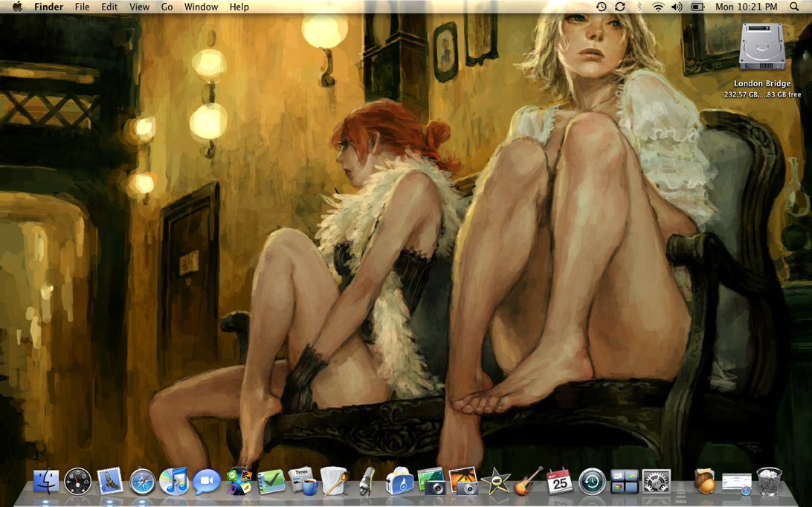Launch iMovie star icon
Image resolution: width=812 pixels, height=507 pixels.
tap(495, 482)
